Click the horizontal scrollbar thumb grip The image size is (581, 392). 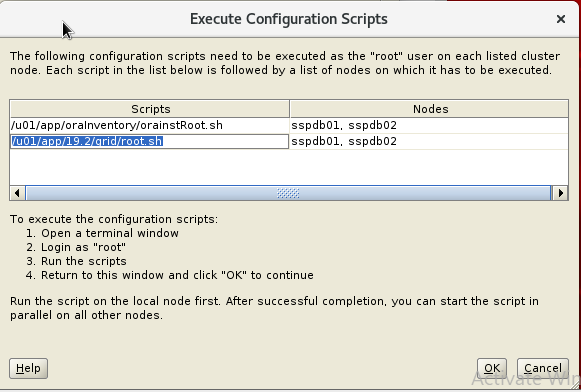[288, 193]
